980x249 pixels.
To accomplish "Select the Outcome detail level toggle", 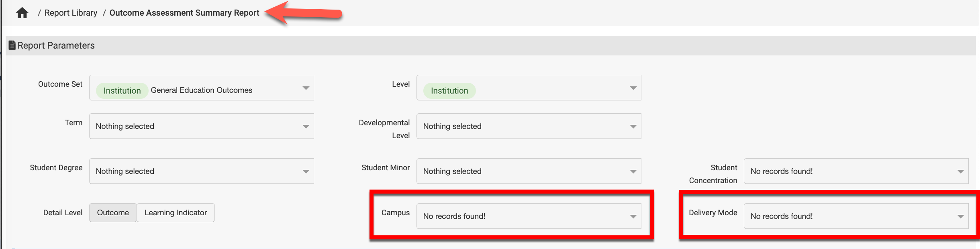I will (x=113, y=212).
